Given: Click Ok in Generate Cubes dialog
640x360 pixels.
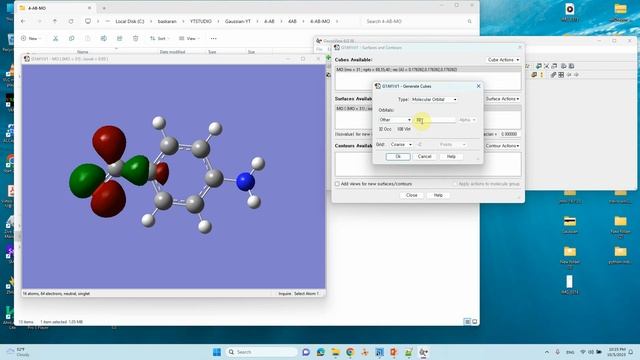Looking at the screenshot, I should [398, 156].
